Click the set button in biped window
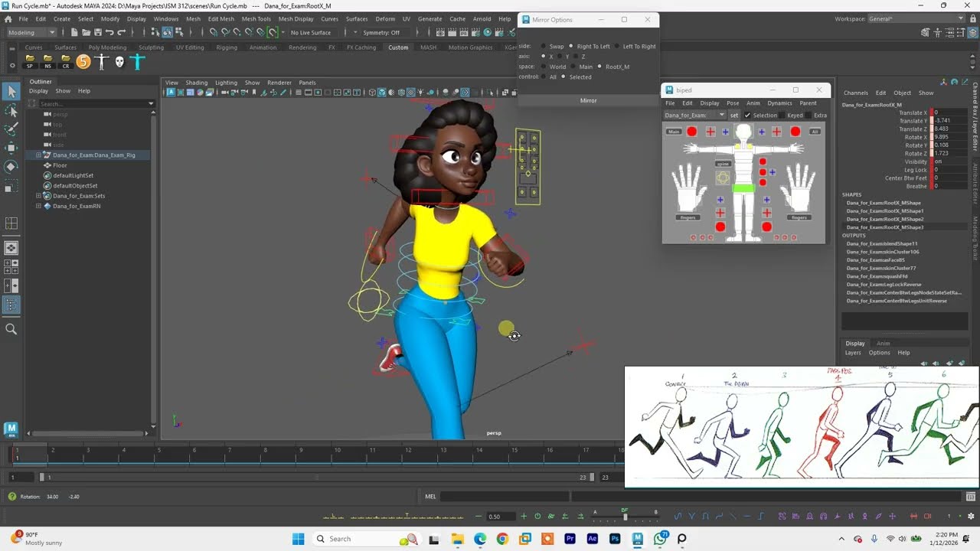 coord(734,115)
